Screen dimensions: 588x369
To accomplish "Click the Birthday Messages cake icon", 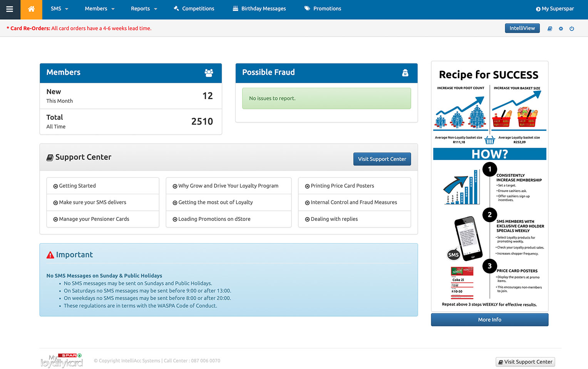I will (236, 8).
